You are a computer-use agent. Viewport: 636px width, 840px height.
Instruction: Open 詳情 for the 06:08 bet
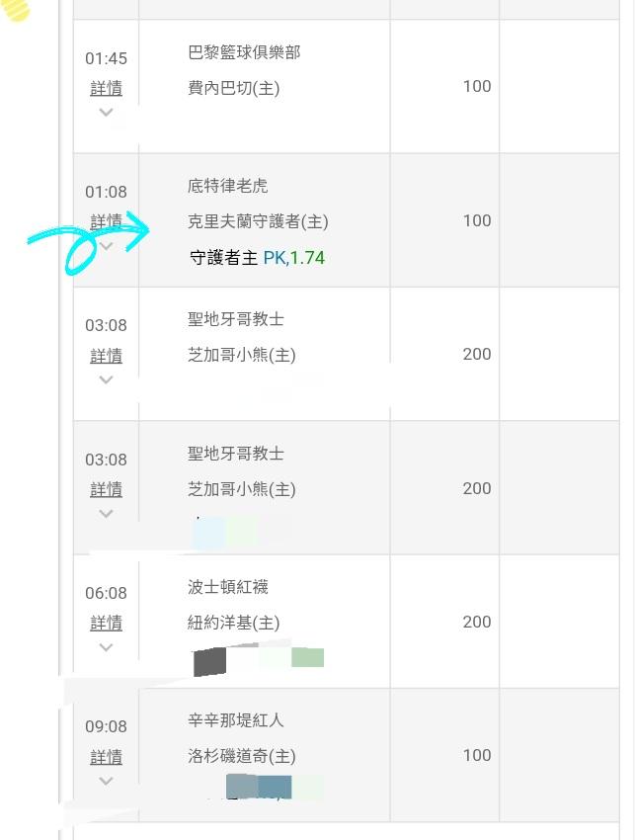tap(106, 623)
